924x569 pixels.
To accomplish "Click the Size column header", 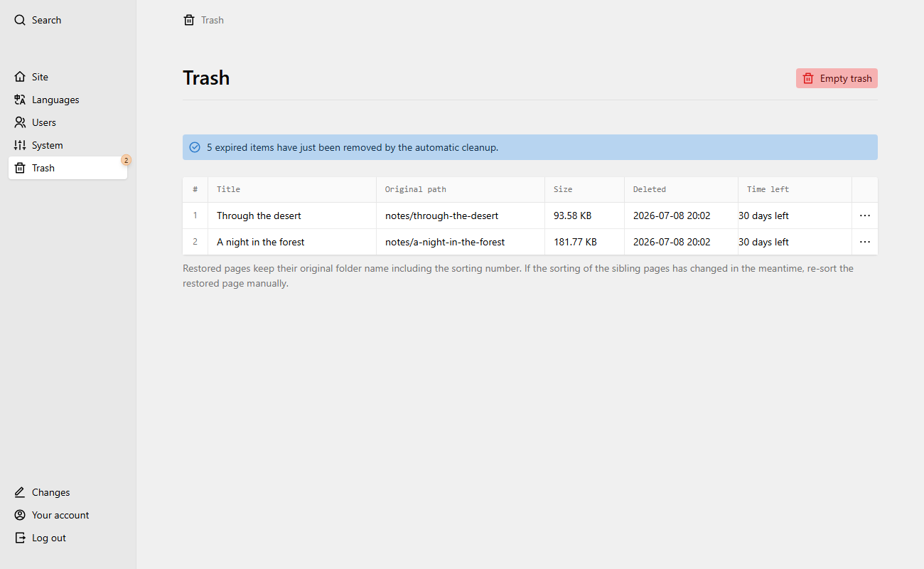I will click(585, 189).
